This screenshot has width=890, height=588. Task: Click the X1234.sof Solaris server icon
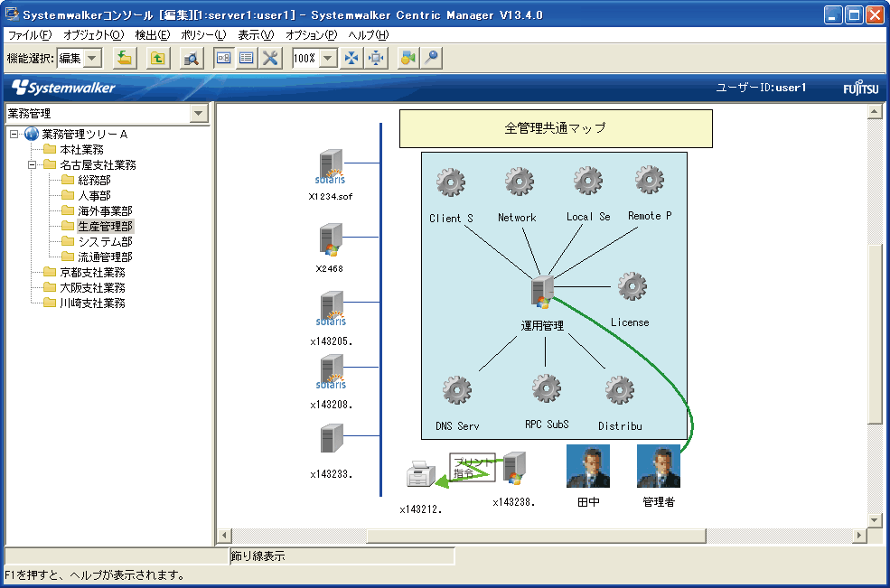pos(332,169)
